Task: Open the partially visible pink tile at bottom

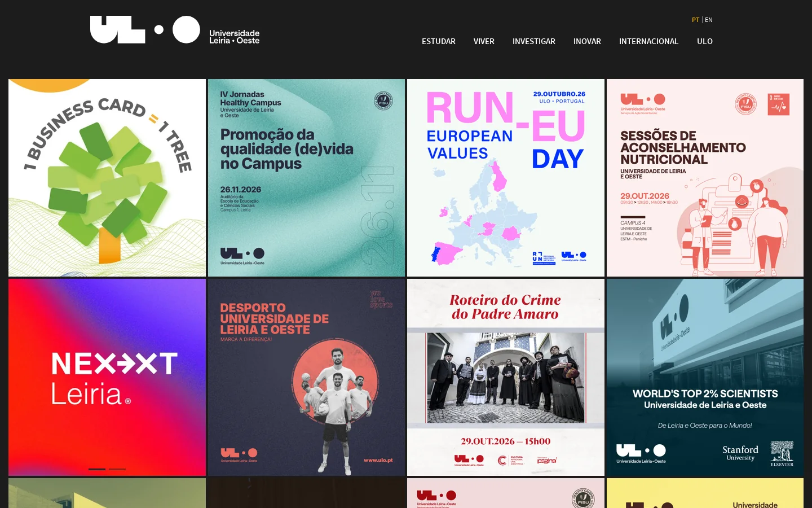Action: (506, 493)
